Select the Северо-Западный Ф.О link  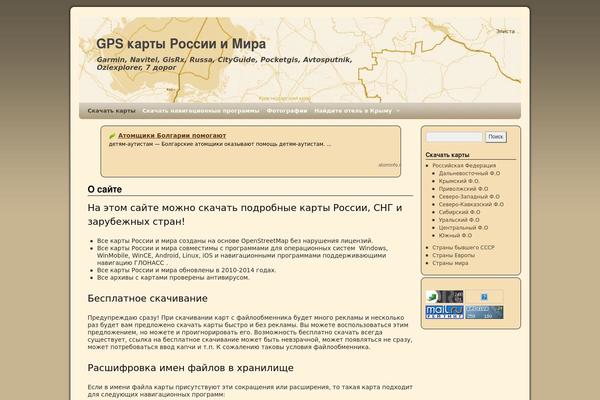(469, 196)
